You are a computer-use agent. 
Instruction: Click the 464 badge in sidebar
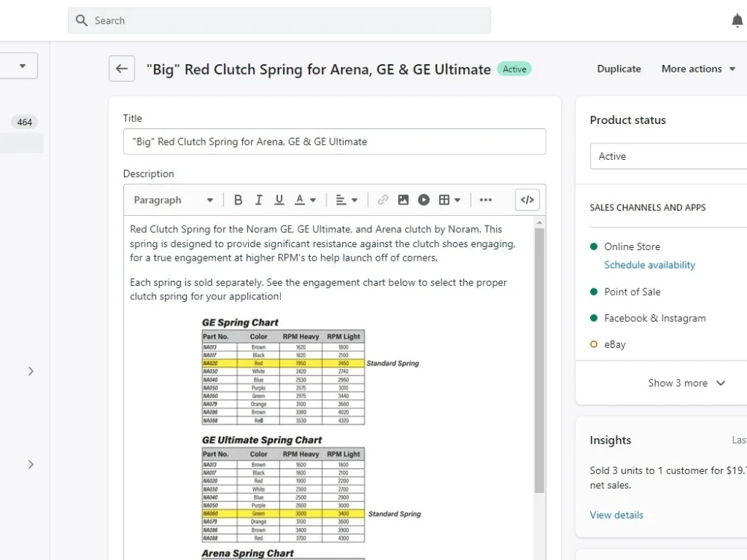[x=25, y=122]
